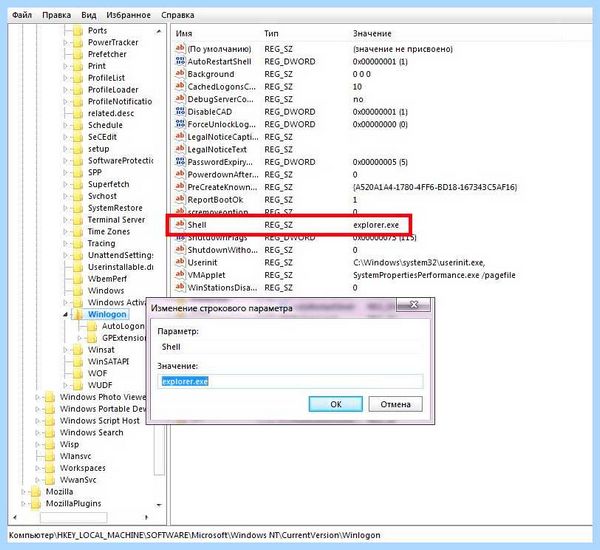Screen dimensions: 600x550
Task: Click the DWORD icon for ForceUnlockLogon
Action: tap(180, 124)
